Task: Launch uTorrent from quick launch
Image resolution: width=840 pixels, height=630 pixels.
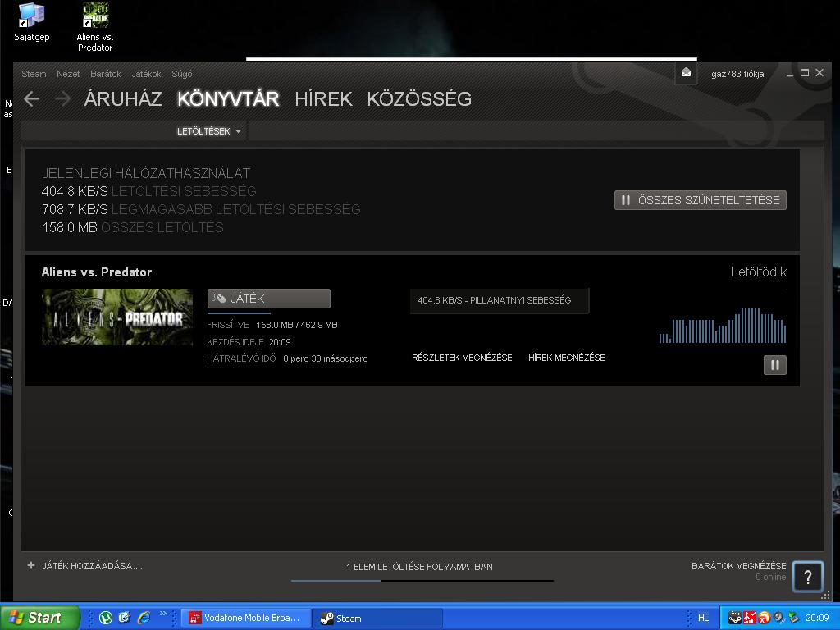Action: [x=106, y=618]
